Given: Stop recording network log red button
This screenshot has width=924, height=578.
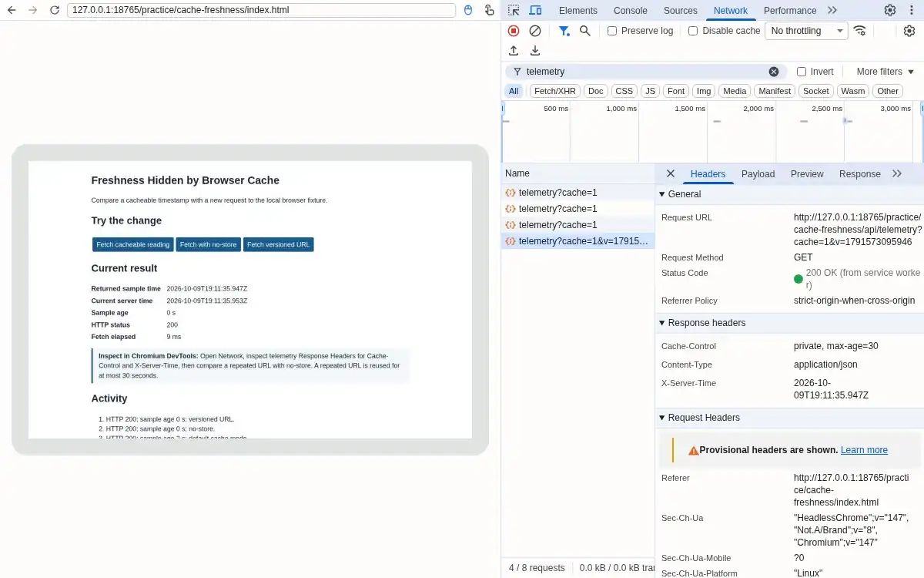Looking at the screenshot, I should (514, 31).
